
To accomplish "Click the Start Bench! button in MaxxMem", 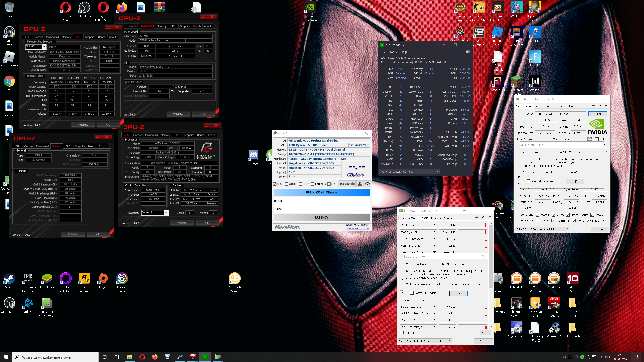I will tap(347, 184).
